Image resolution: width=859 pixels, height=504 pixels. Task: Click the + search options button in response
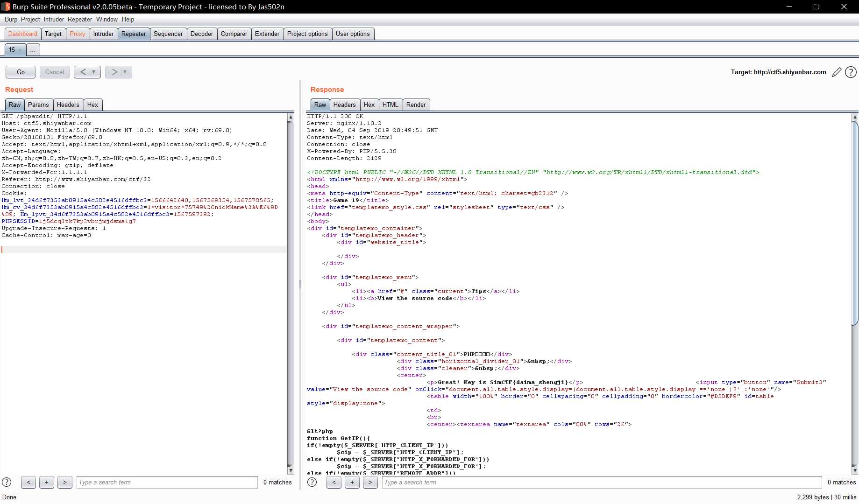(x=352, y=482)
